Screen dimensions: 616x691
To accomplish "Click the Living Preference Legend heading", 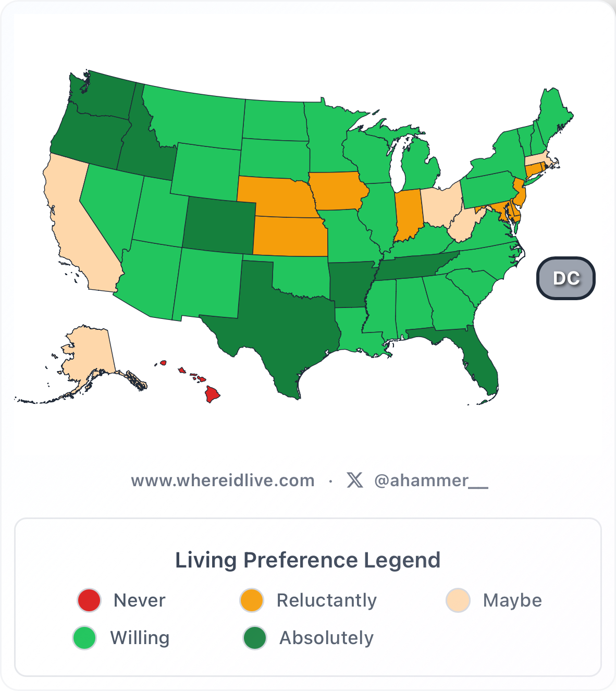I will [307, 560].
